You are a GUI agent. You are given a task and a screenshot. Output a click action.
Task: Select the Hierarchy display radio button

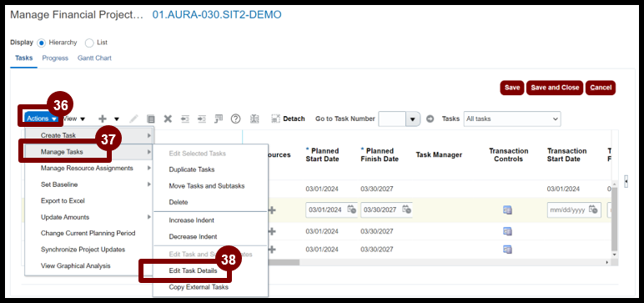[41, 43]
